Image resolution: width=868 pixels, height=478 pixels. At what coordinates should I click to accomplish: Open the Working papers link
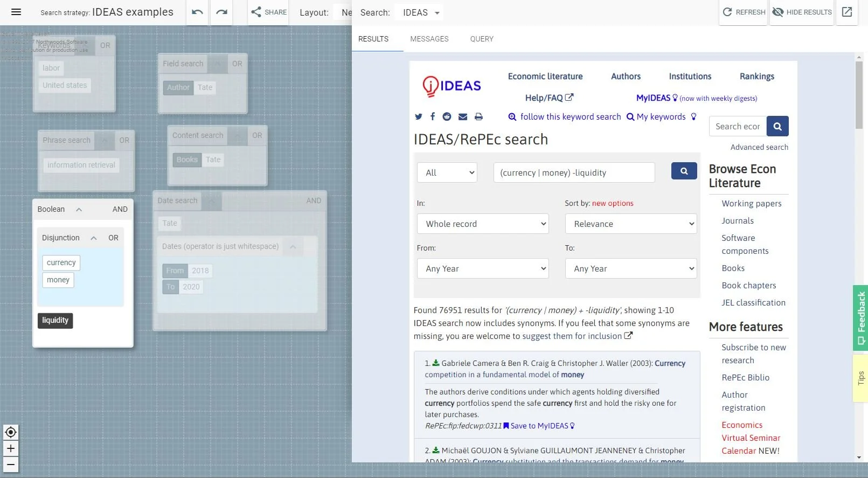[x=752, y=203]
